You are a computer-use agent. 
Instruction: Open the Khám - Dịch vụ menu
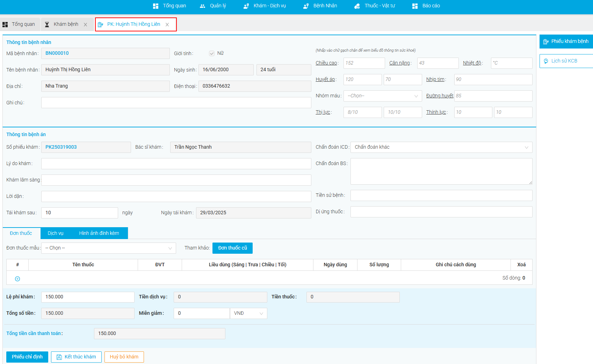pyautogui.click(x=265, y=6)
